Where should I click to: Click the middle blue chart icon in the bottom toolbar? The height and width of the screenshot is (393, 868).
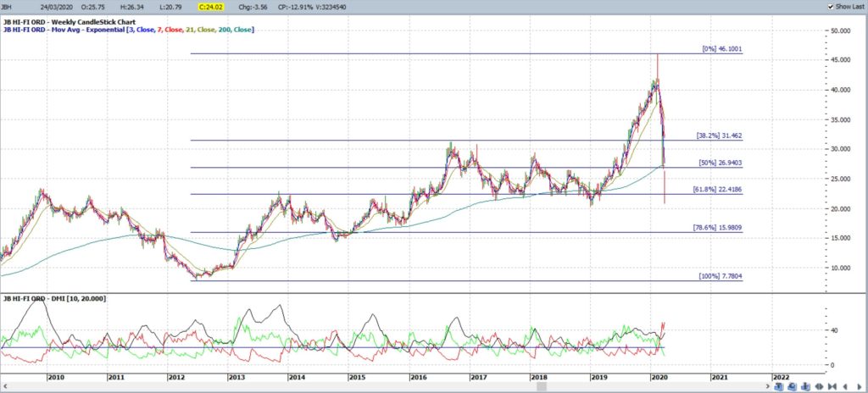coord(793,386)
